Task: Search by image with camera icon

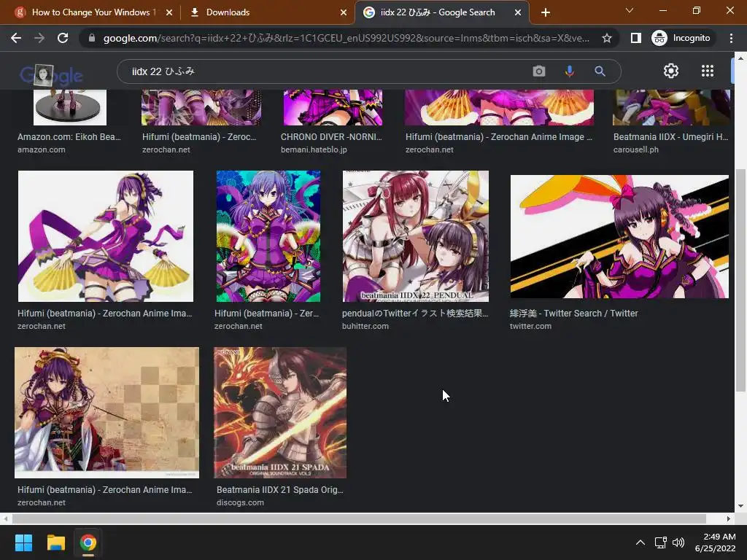Action: (539, 71)
